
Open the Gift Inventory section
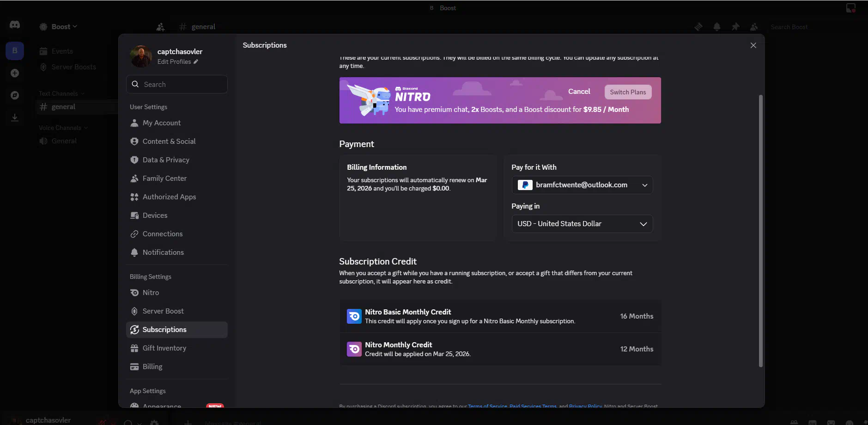pos(164,348)
